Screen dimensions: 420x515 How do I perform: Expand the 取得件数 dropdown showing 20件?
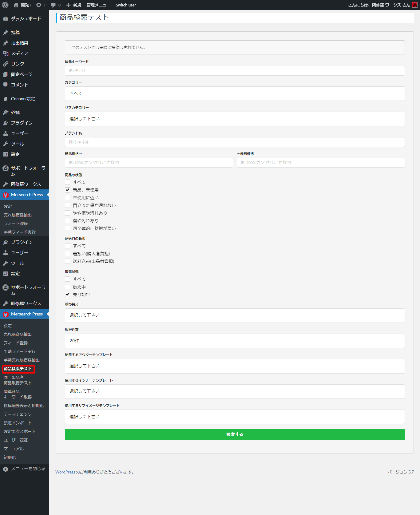coord(235,341)
